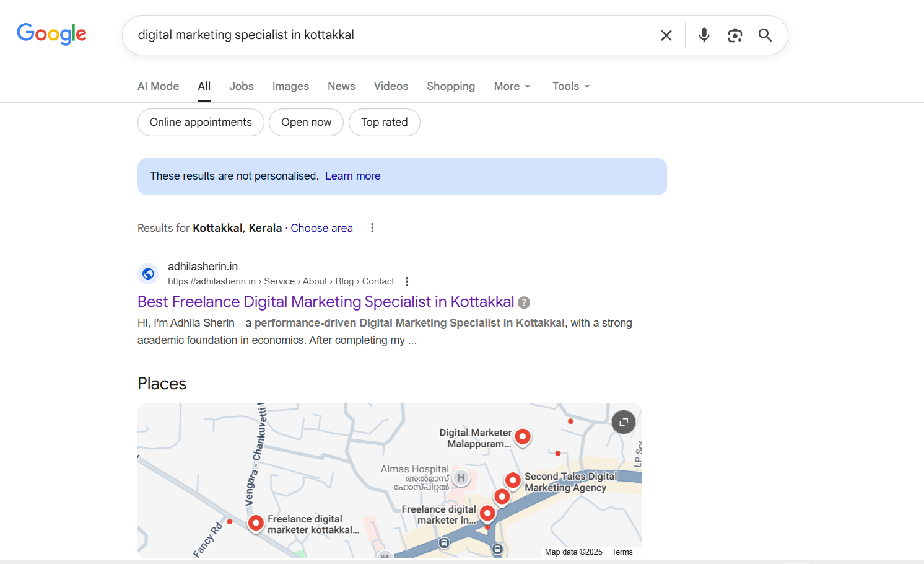Toggle the Online appointments filter
Image resolution: width=924 pixels, height=564 pixels.
(x=200, y=122)
